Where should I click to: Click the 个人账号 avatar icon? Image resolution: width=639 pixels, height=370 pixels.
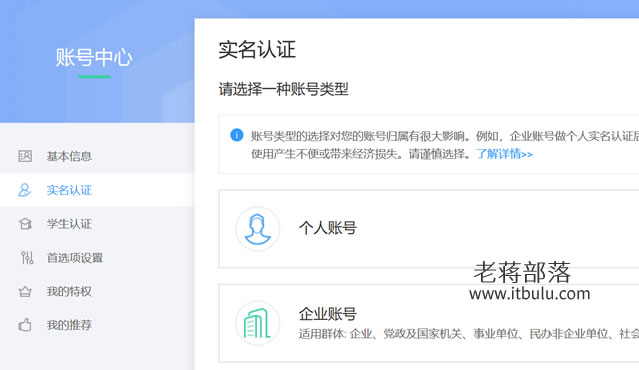click(258, 229)
